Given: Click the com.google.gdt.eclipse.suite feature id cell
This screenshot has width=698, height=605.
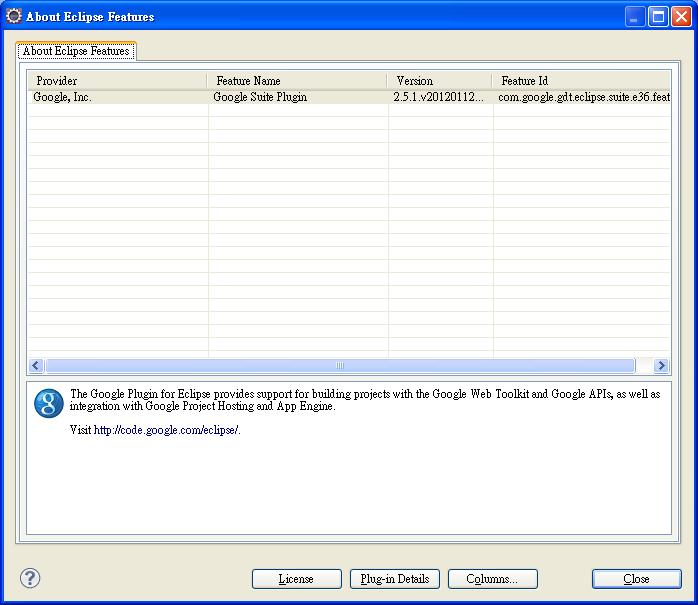Looking at the screenshot, I should (584, 97).
